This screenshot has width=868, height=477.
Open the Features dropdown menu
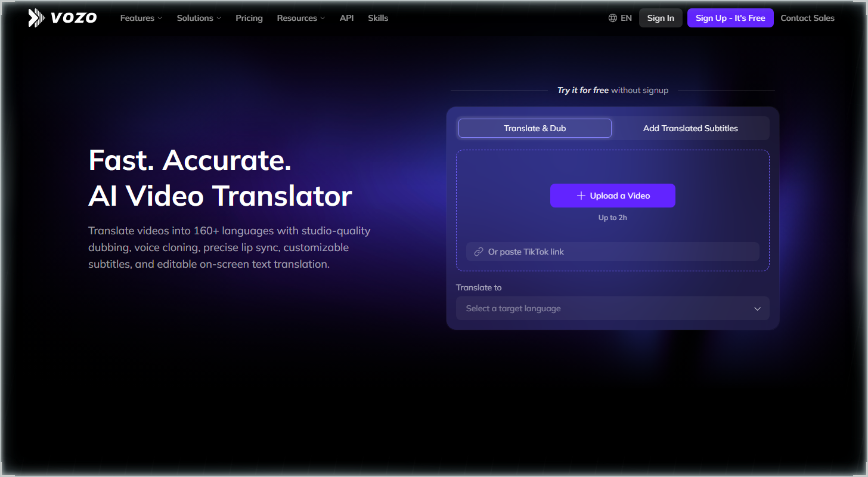click(141, 18)
